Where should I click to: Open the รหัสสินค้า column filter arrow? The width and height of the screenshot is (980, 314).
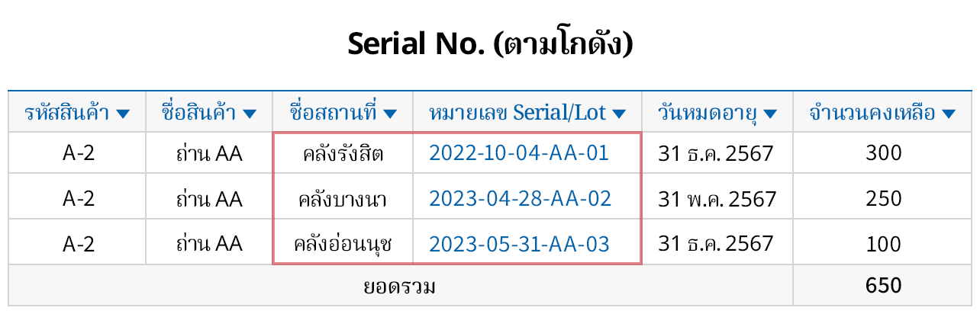[124, 114]
